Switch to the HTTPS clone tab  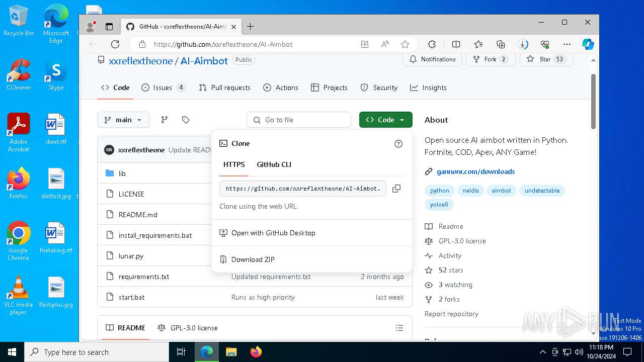pos(234,164)
